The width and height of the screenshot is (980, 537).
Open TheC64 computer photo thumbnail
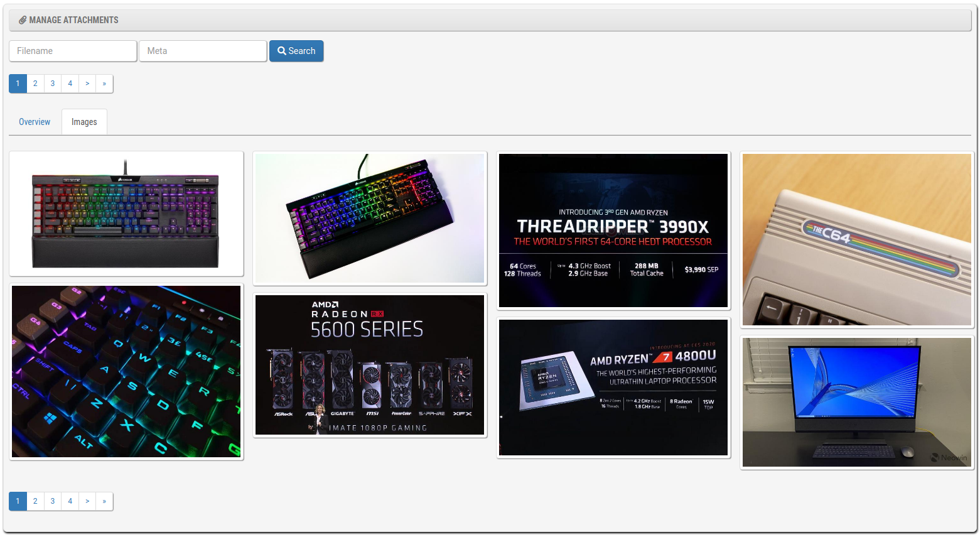pyautogui.click(x=857, y=239)
